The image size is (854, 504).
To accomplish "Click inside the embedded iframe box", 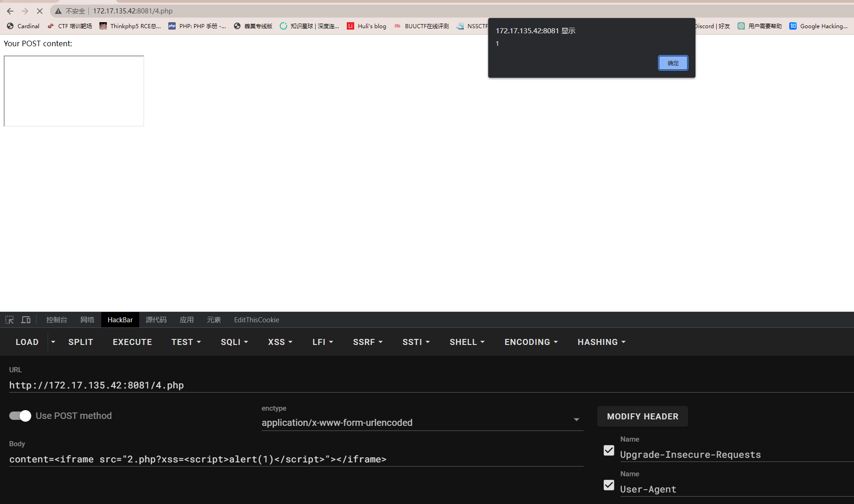I will (x=74, y=91).
